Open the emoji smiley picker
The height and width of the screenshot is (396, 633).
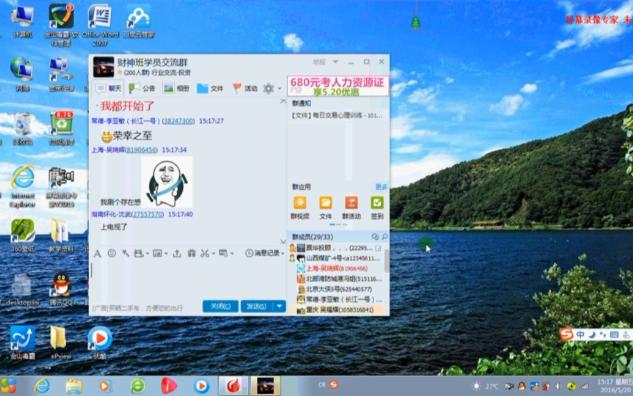(112, 253)
